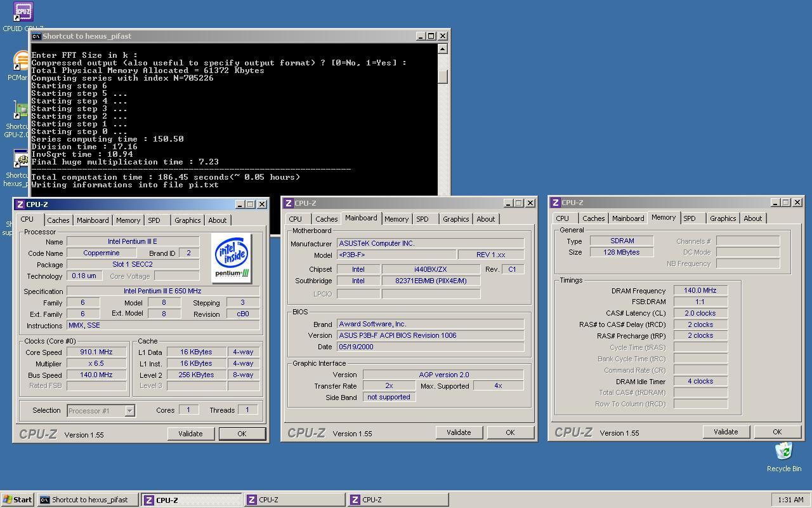Switch to CPU tab in Memory window
Viewport: 812px width, 508px height.
coord(563,218)
